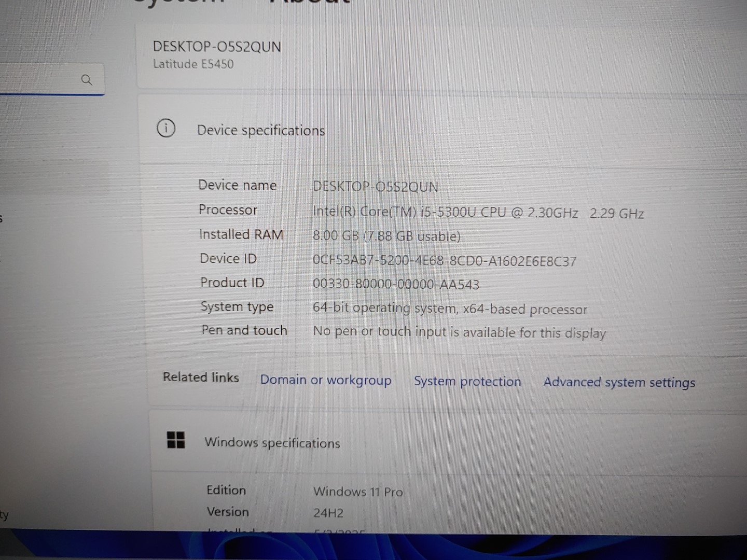The image size is (747, 560).
Task: Expand the Device specifications section
Action: click(260, 130)
